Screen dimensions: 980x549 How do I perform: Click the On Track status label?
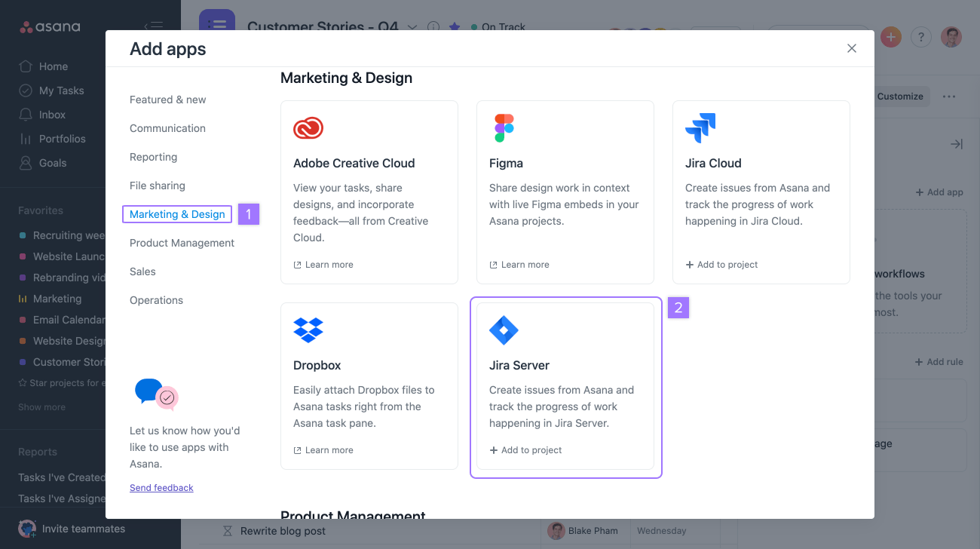[x=498, y=27]
